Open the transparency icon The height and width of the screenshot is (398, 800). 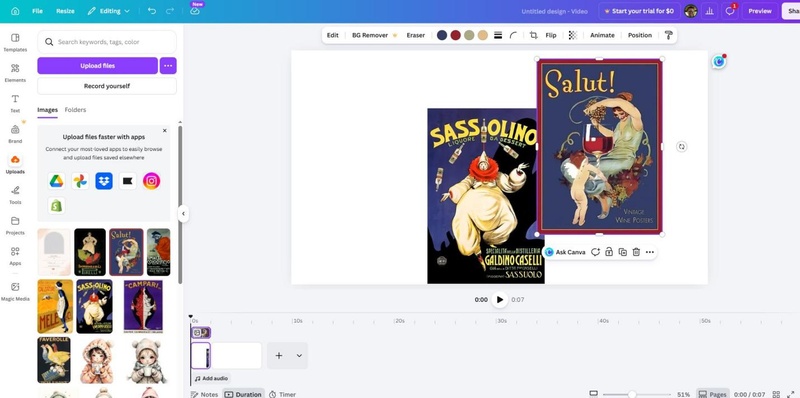click(573, 35)
